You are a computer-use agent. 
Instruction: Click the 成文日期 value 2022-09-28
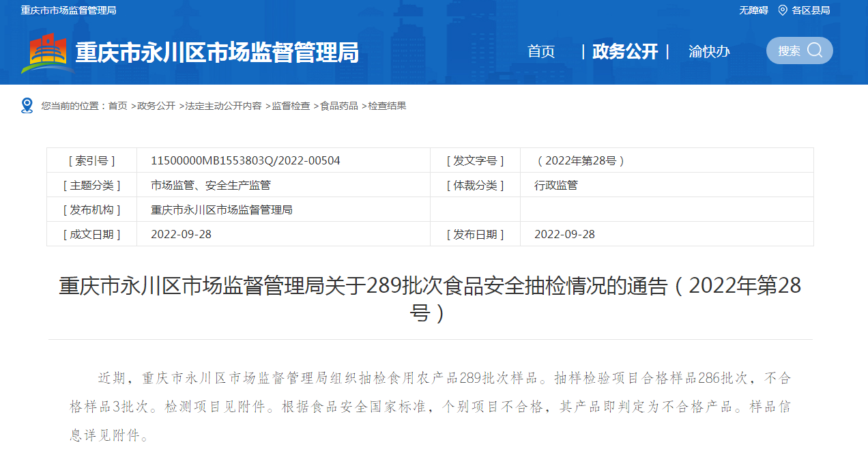(182, 235)
